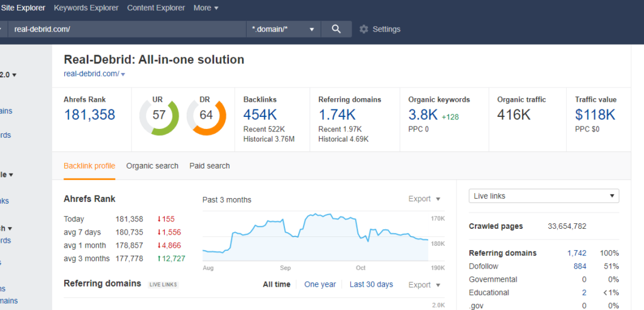The image size is (644, 310).
Task: Open Content Explorer
Action: [x=156, y=8]
